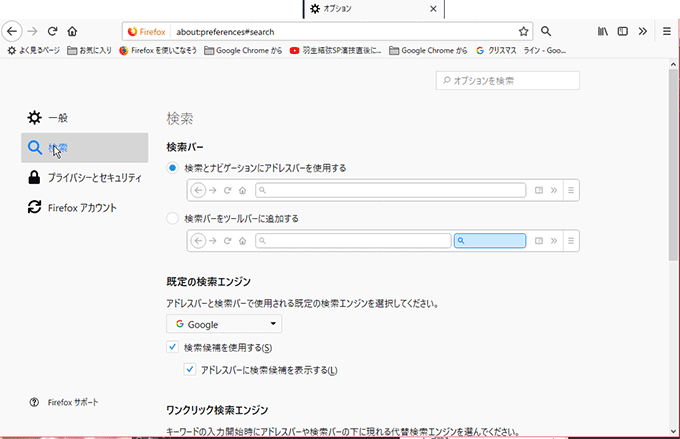Reload the current page
The image size is (680, 439).
tap(52, 31)
